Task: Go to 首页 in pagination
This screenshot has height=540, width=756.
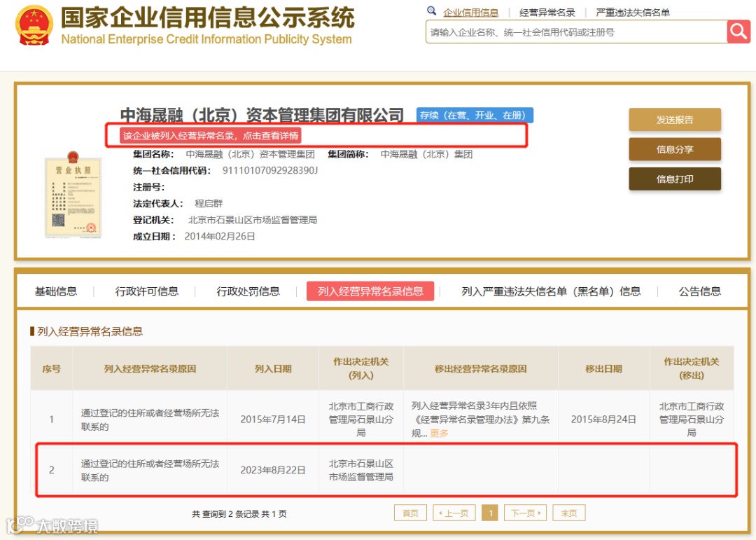Action: point(410,513)
